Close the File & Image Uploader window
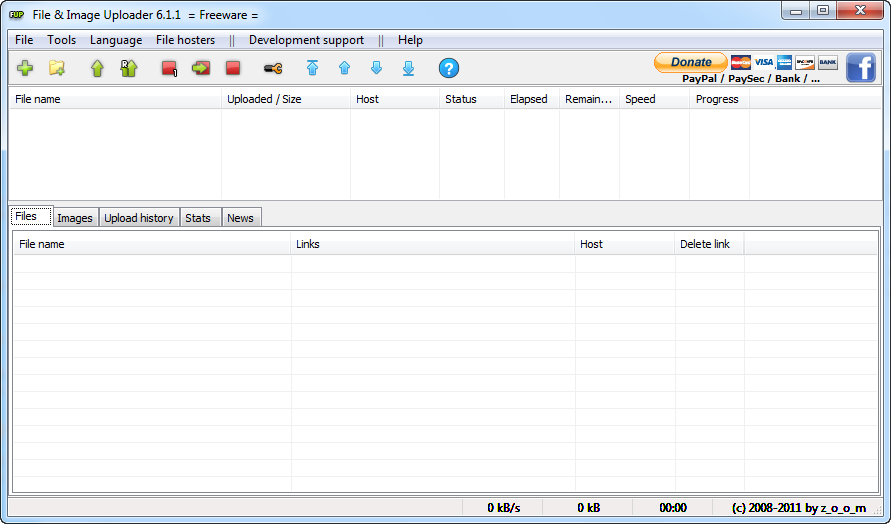The width and height of the screenshot is (891, 524). 860,11
